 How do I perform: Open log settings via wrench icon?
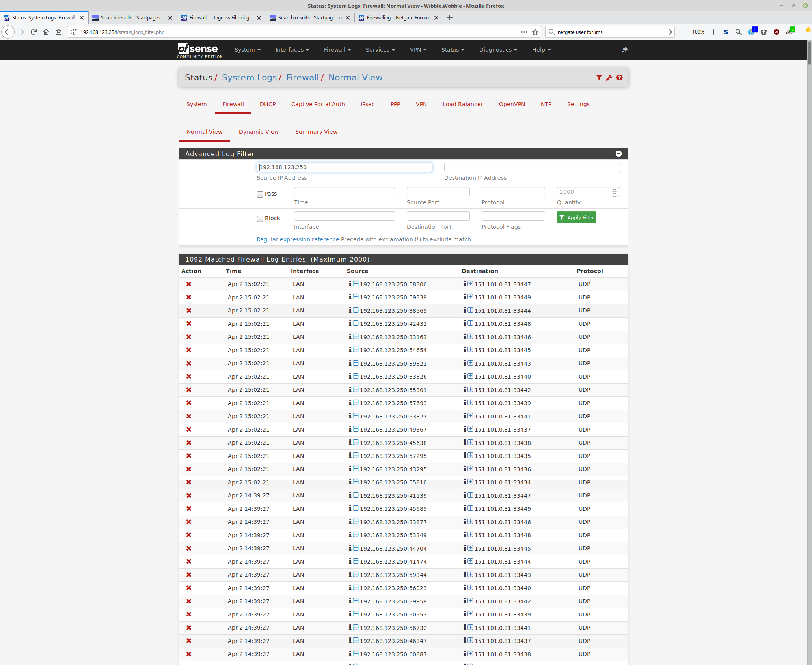pyautogui.click(x=609, y=78)
